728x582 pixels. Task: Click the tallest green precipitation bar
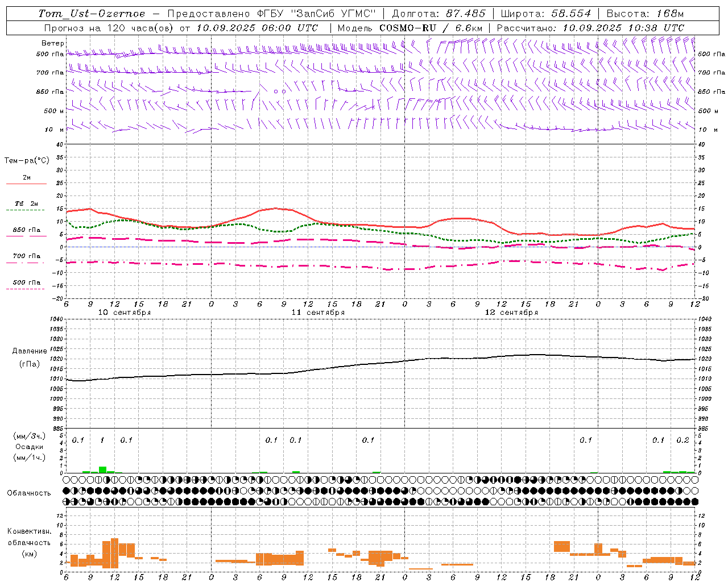(102, 469)
